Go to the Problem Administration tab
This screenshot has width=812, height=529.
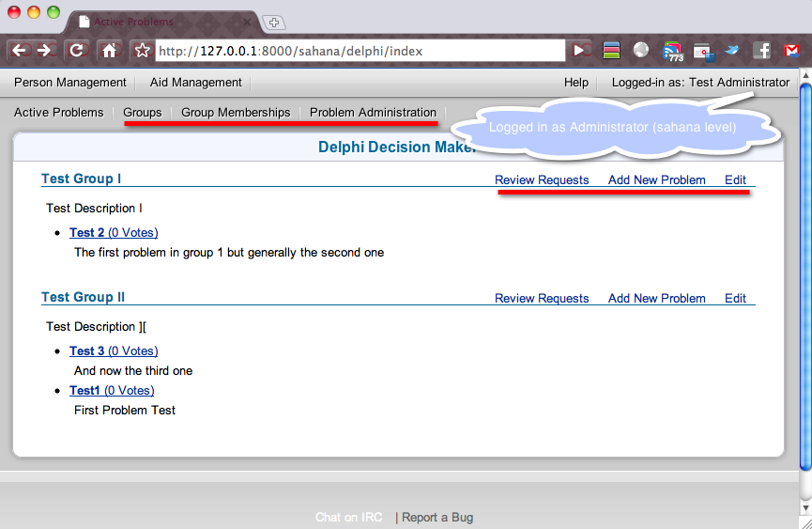(x=373, y=113)
